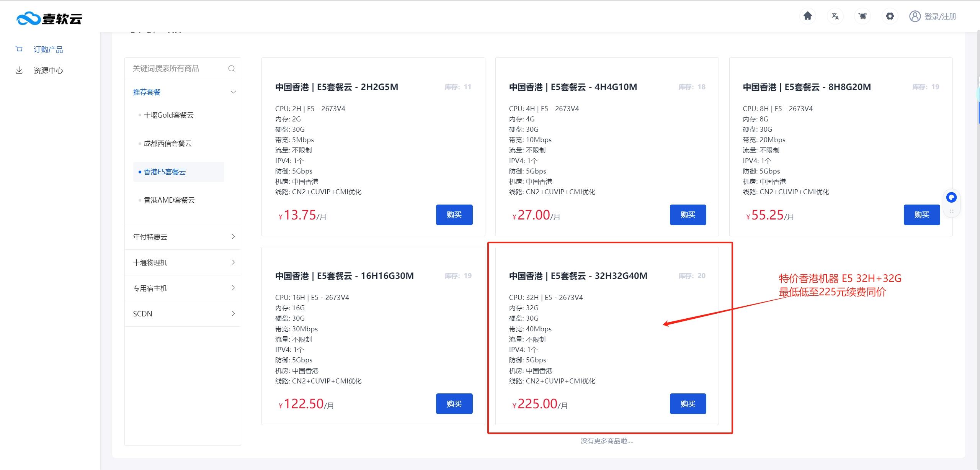Open the shopping cart icon
The width and height of the screenshot is (980, 470).
click(x=862, y=16)
